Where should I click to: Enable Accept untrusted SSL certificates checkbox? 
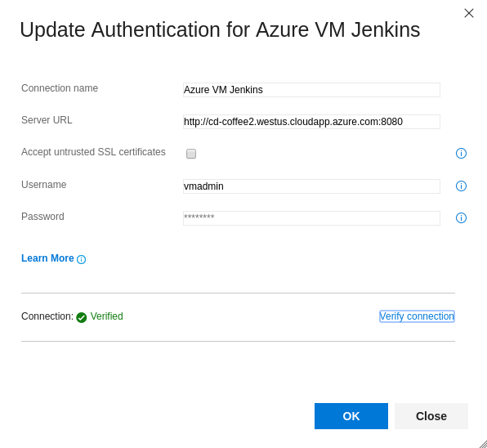[191, 154]
